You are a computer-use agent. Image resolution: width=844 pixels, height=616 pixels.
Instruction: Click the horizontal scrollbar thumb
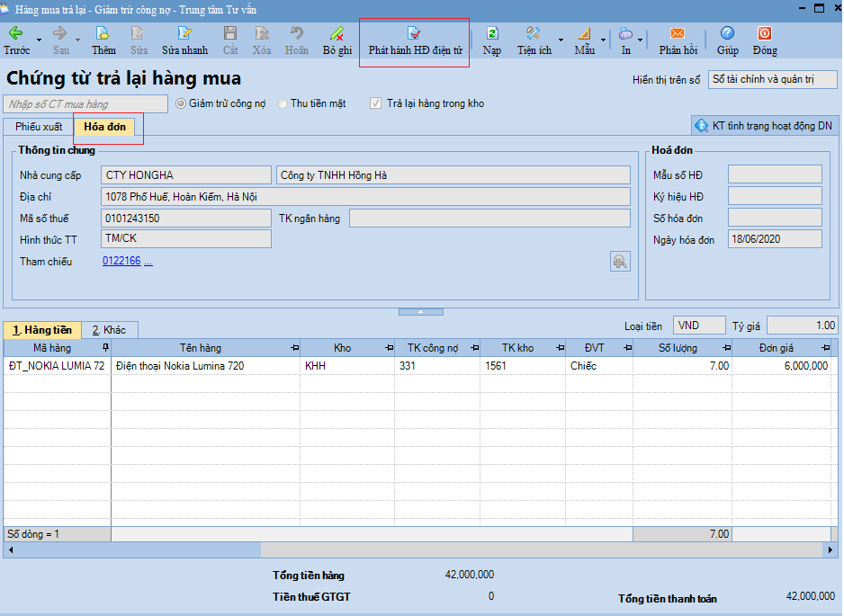click(542, 549)
